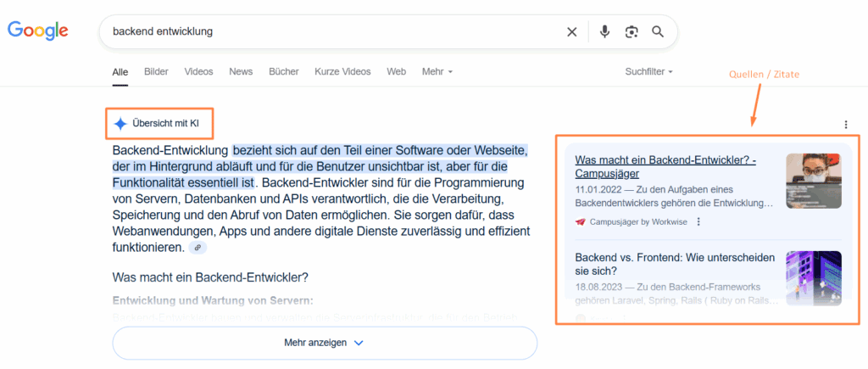Open the link chip after 'funktionieren.'
Viewport: 868px width, 369px height.
[x=198, y=248]
